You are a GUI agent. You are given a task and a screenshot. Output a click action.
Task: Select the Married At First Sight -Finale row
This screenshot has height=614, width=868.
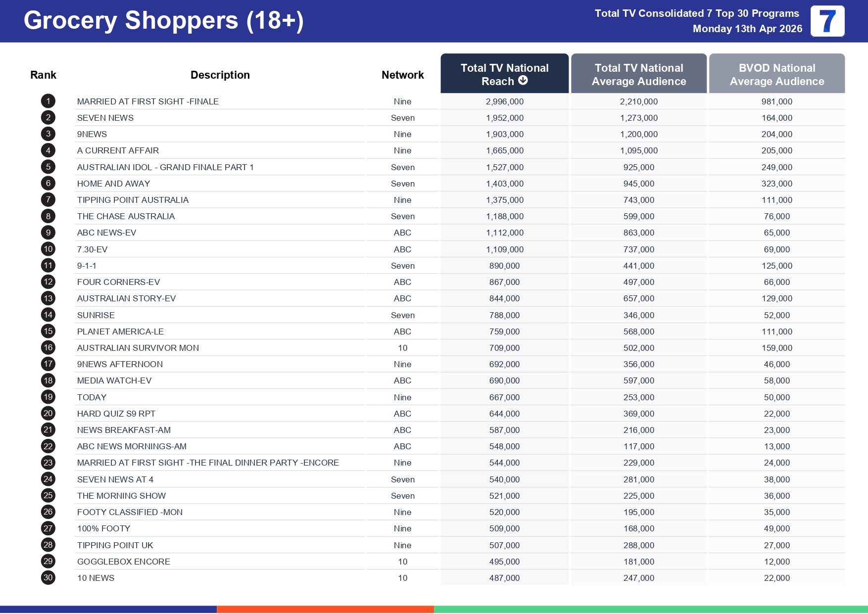(147, 101)
